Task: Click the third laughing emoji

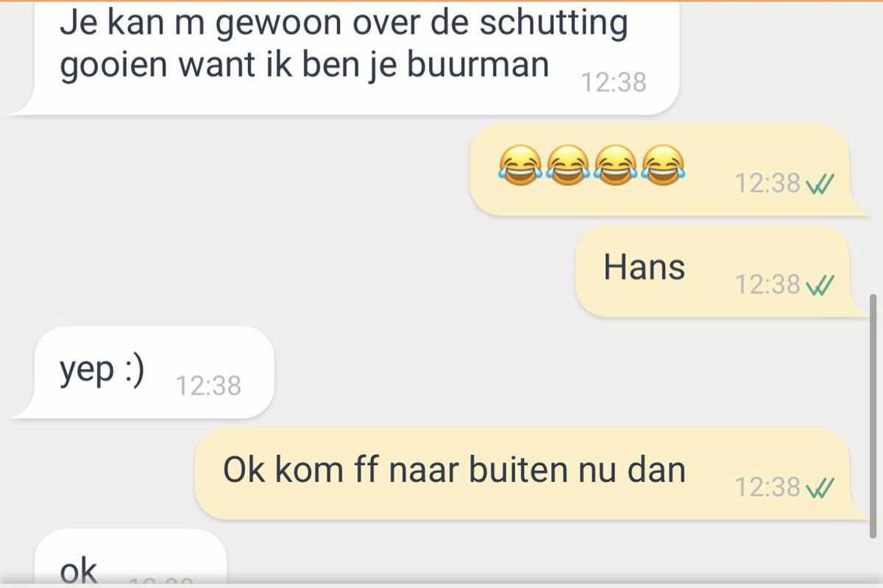Action: click(615, 163)
